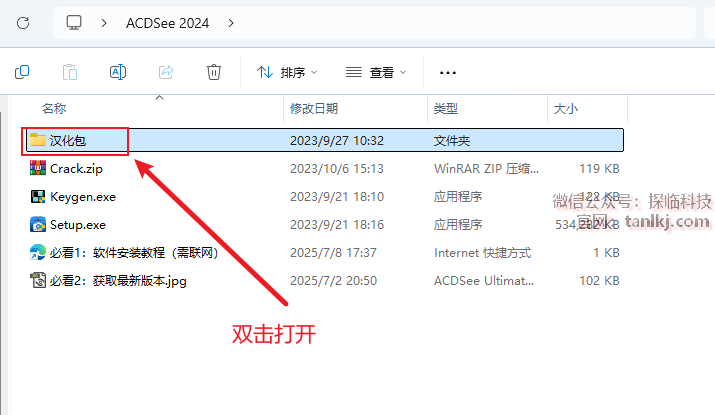Sort by the 修改日期 column header

(x=314, y=109)
